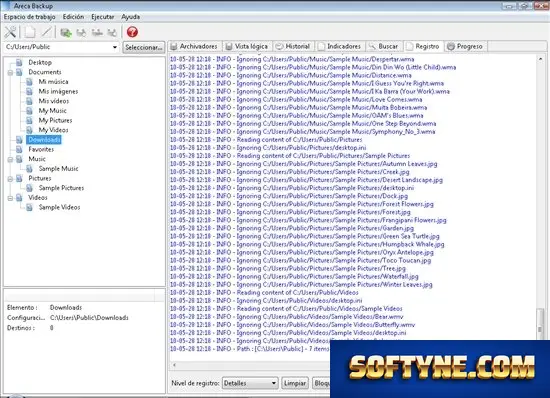
Task: Open the C:/Users/Public workspace path dropdown
Action: coord(115,47)
